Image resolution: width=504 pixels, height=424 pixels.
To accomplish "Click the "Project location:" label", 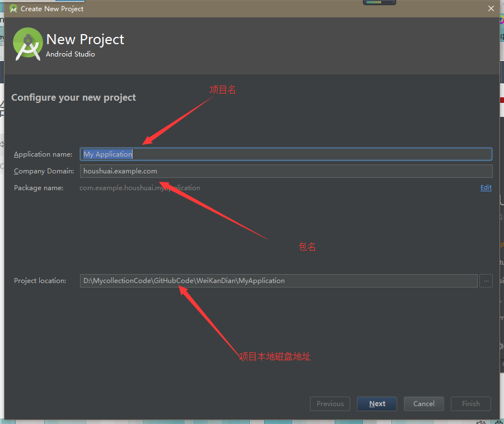I will pos(40,281).
